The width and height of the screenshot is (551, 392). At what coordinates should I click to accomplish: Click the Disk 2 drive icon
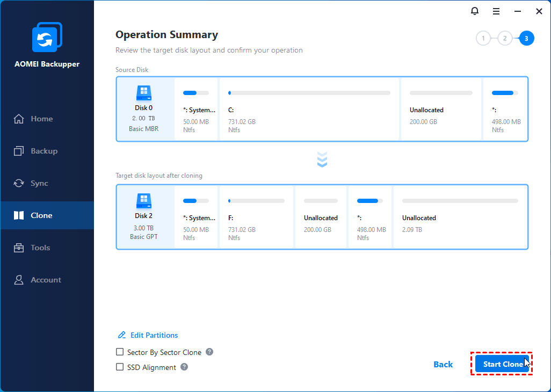click(x=143, y=201)
